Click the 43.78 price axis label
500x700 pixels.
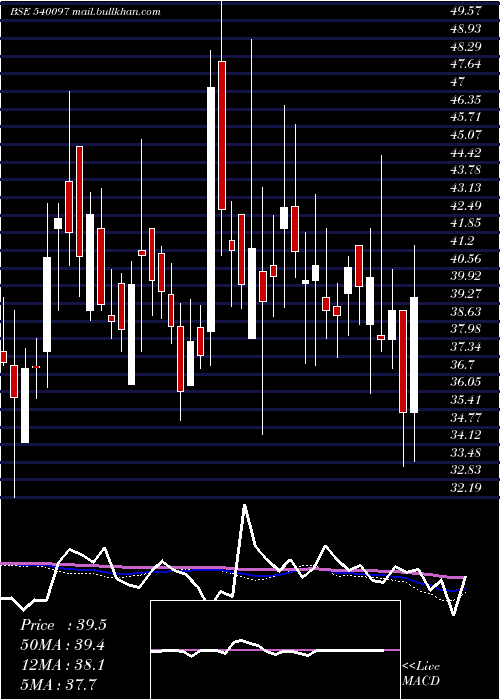click(x=465, y=170)
